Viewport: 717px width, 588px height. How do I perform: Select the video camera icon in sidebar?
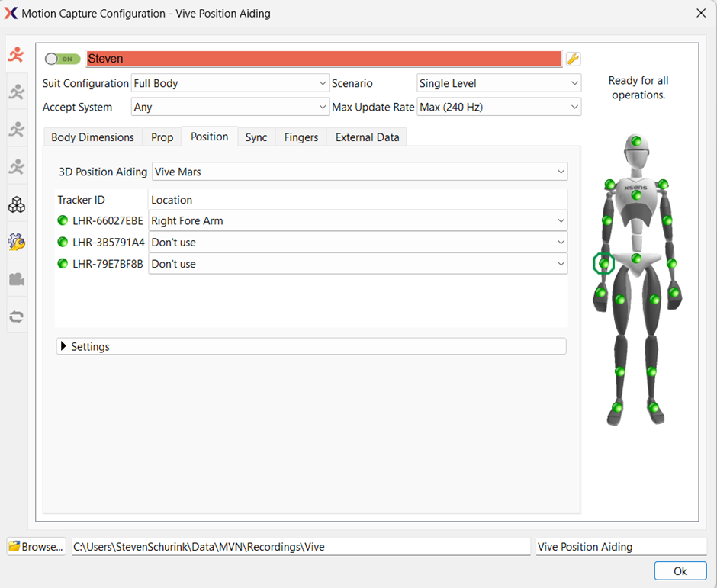tap(16, 279)
